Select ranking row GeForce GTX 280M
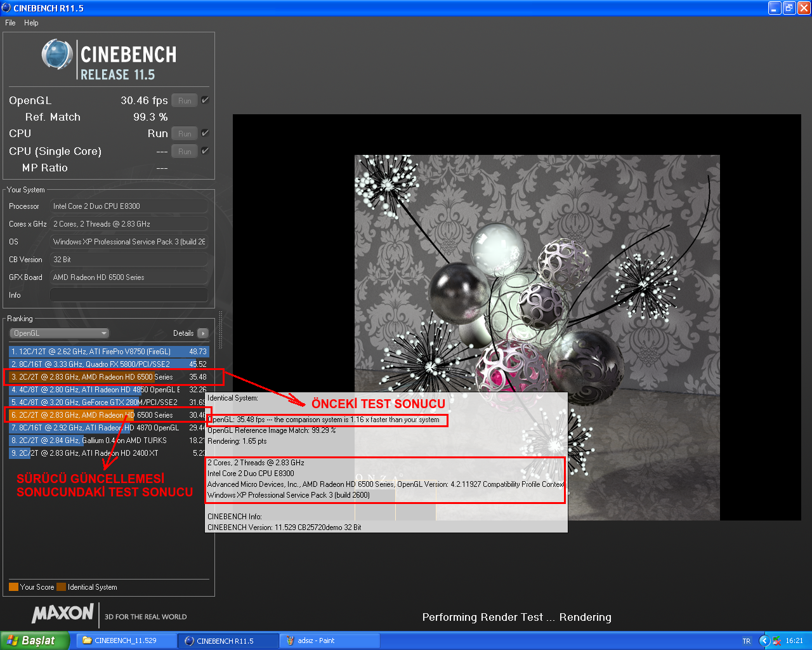 (x=108, y=402)
